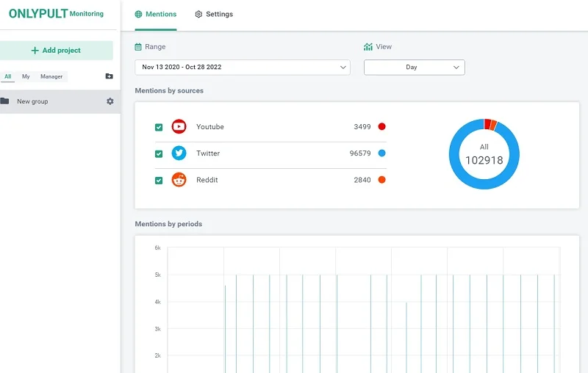Select the New group tree item
The width and height of the screenshot is (588, 373).
pos(33,101)
